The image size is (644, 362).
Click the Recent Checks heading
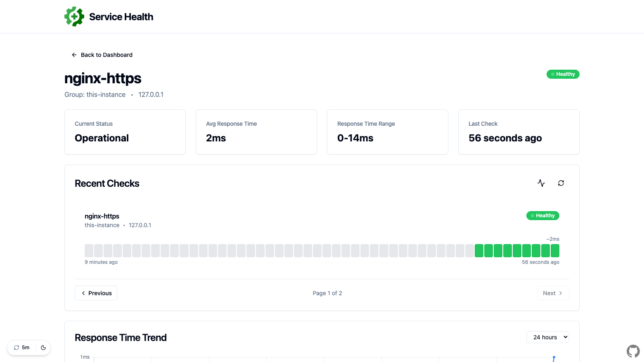point(107,183)
